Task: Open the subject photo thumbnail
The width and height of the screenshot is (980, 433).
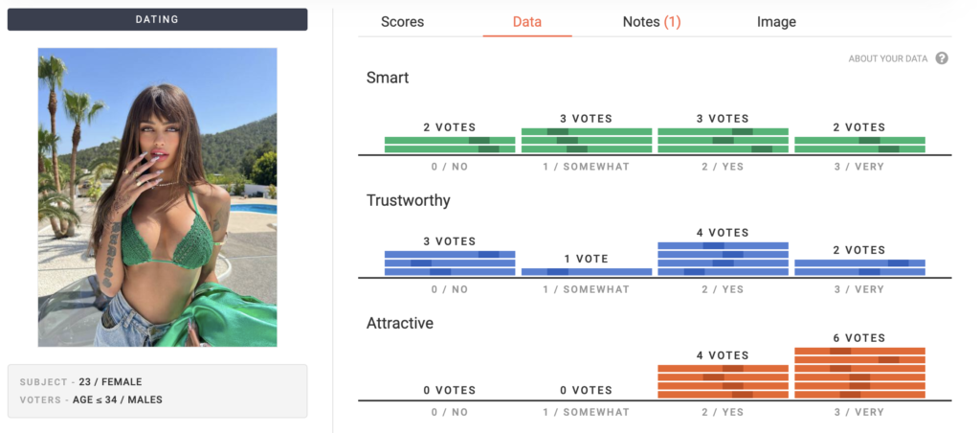Action: tap(157, 197)
